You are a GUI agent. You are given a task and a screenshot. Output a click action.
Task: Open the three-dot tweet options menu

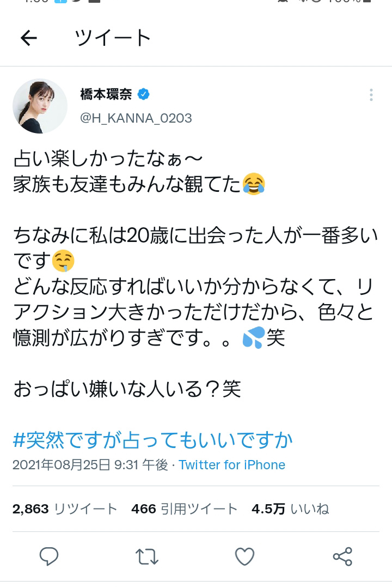[371, 95]
